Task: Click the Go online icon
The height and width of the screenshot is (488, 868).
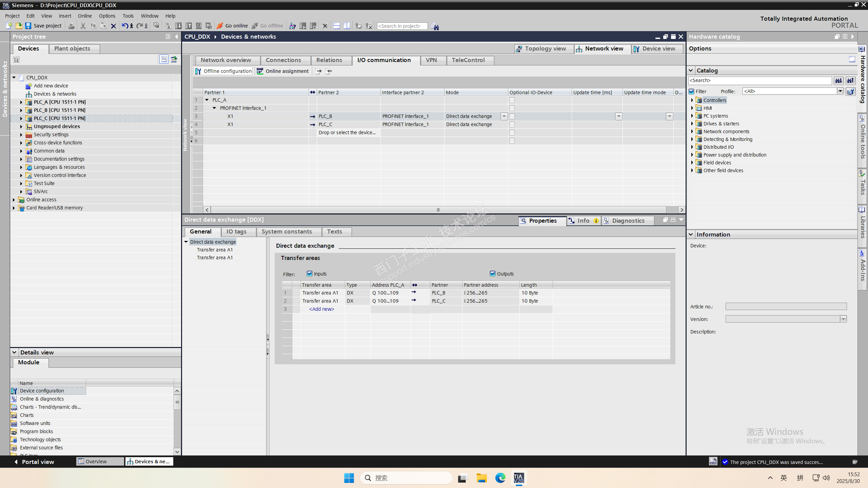Action: [220, 26]
